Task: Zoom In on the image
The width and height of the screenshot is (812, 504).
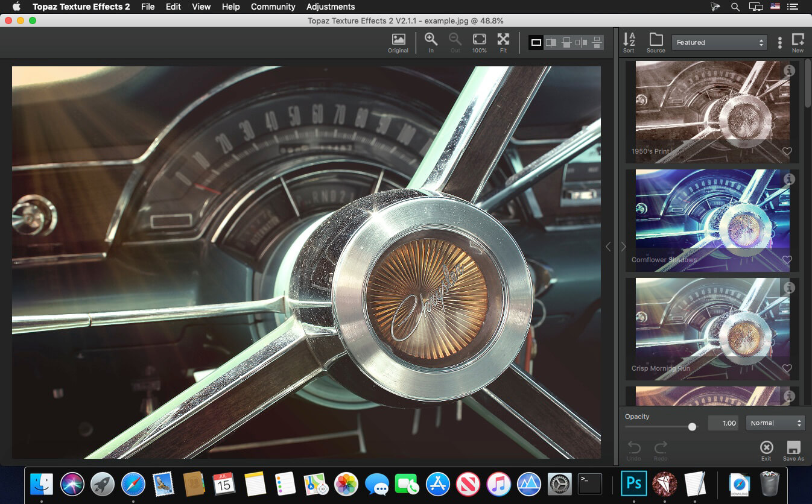Action: [431, 43]
